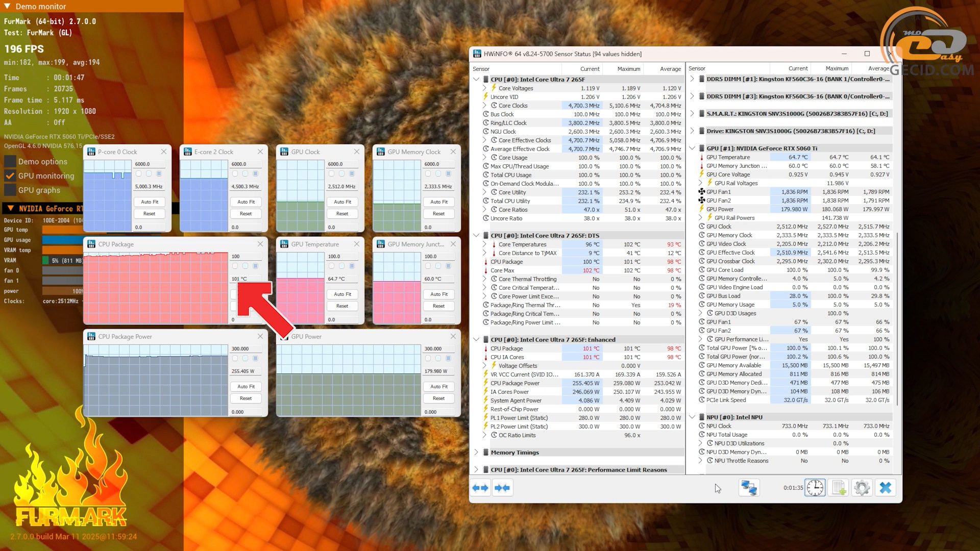Close the GPU Clock graph window

(x=357, y=152)
